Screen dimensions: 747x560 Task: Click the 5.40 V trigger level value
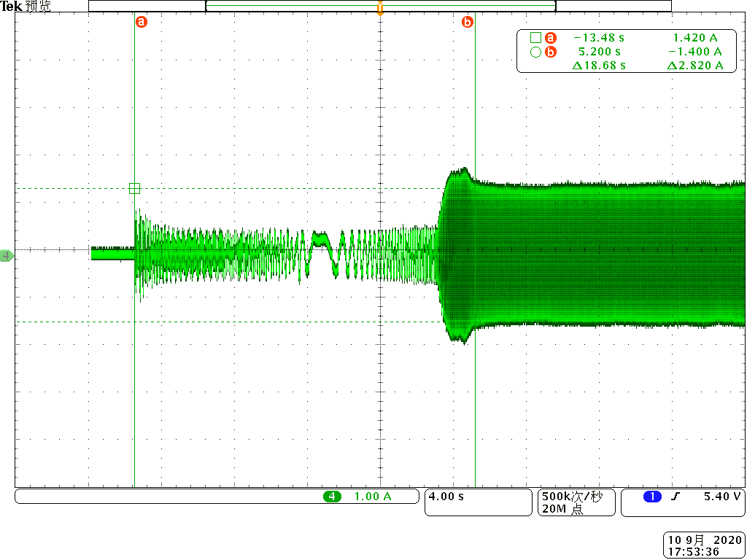722,496
